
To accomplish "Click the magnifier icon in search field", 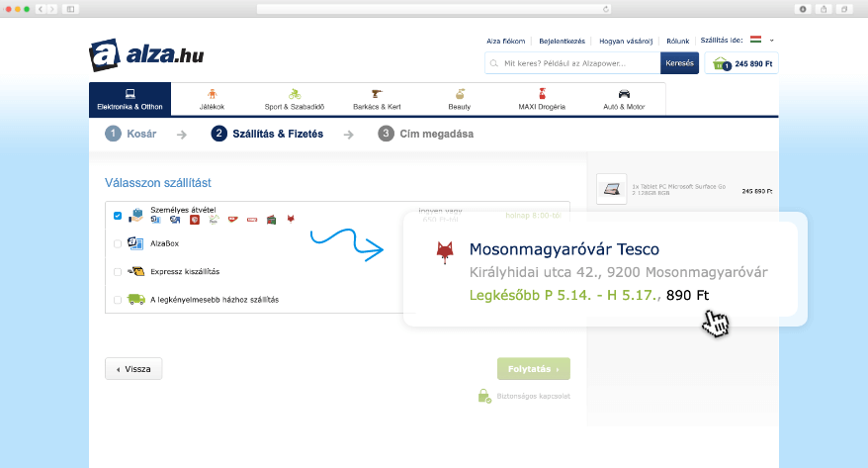I will click(x=494, y=63).
